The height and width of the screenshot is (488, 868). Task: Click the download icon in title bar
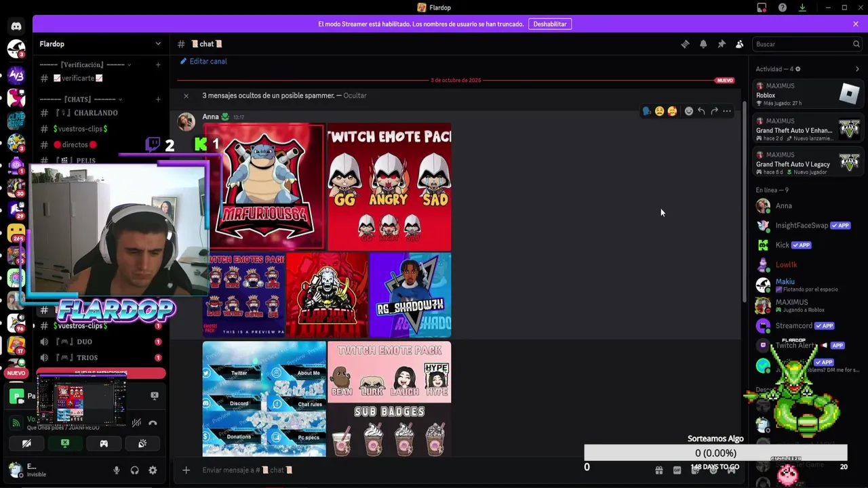click(x=802, y=7)
